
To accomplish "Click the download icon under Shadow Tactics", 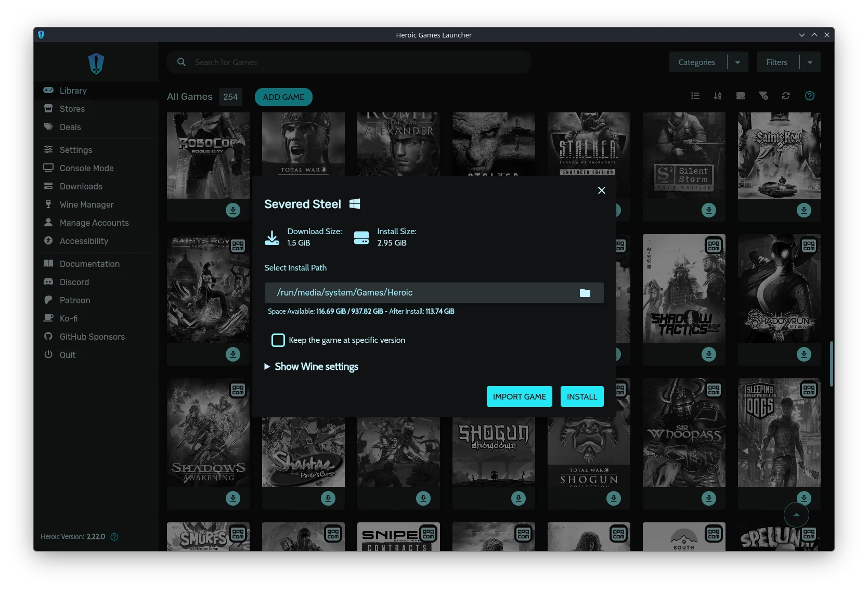I will (x=709, y=354).
